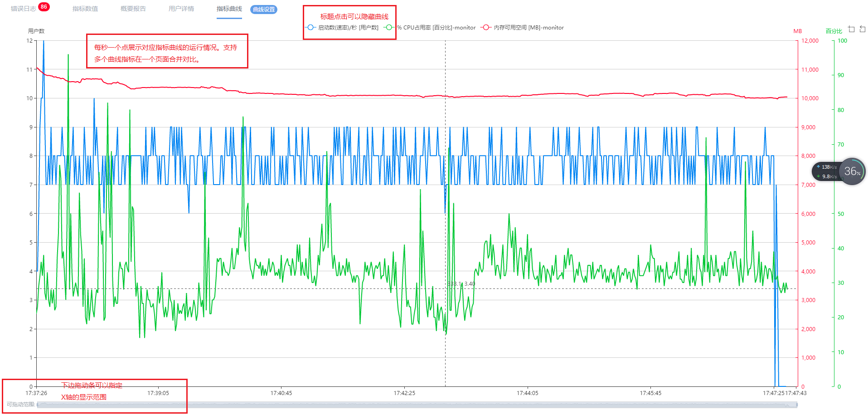868x415 pixels.
Task: Click the red 86 error count badge
Action: point(44,7)
